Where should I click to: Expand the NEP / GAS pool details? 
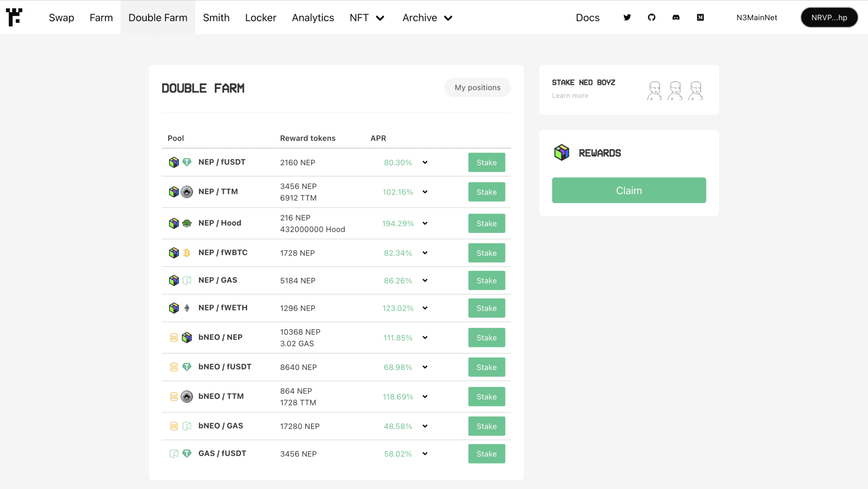click(x=425, y=281)
